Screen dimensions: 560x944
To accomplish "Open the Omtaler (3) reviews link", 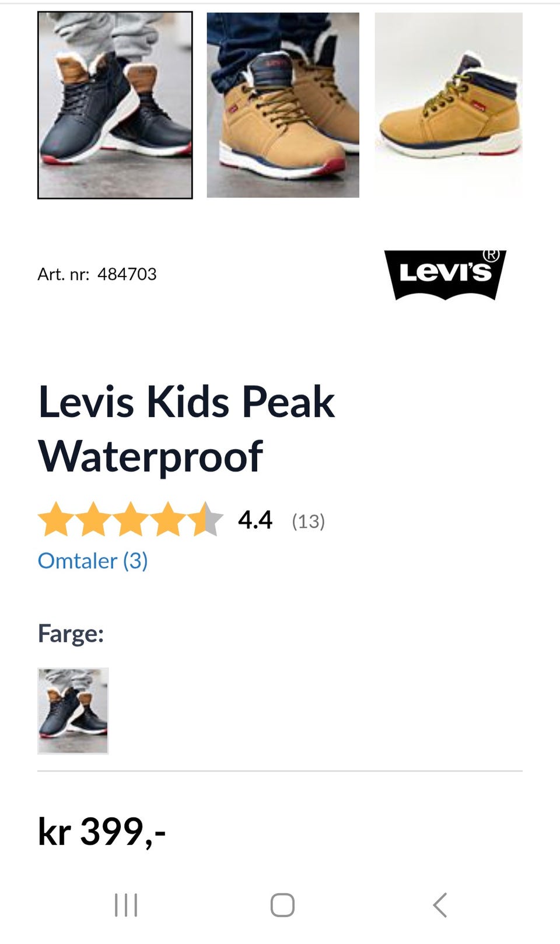I will click(x=93, y=561).
